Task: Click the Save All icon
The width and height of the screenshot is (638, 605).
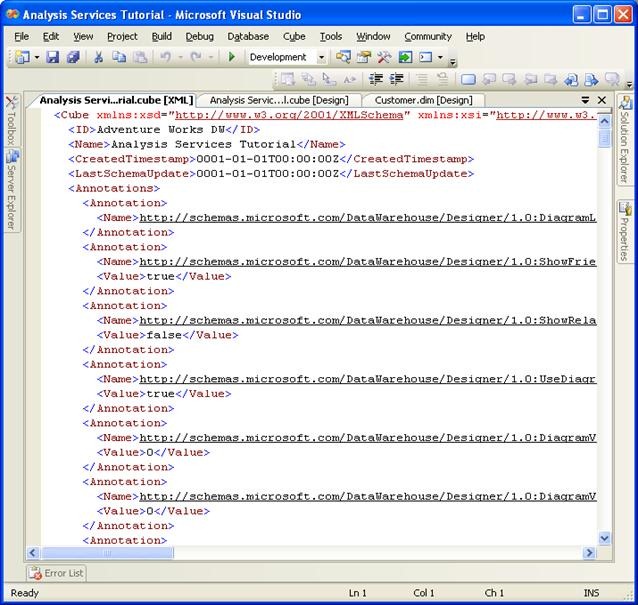Action: click(x=72, y=58)
